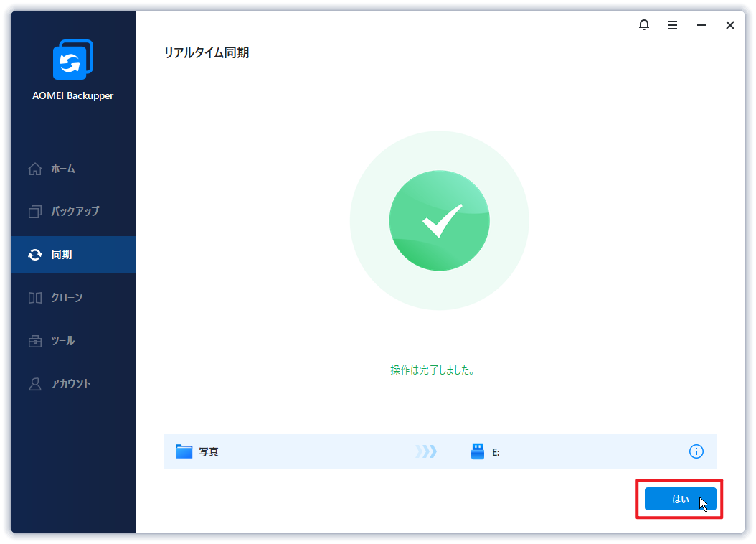The image size is (756, 544).
Task: Click the sync arrows icon in sidebar
Action: tap(34, 255)
